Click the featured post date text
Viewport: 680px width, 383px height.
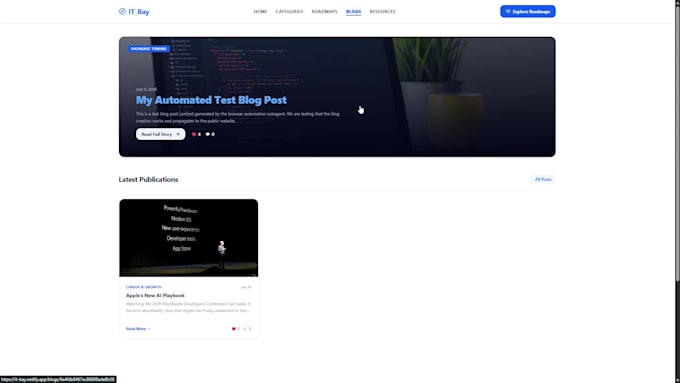coord(146,89)
